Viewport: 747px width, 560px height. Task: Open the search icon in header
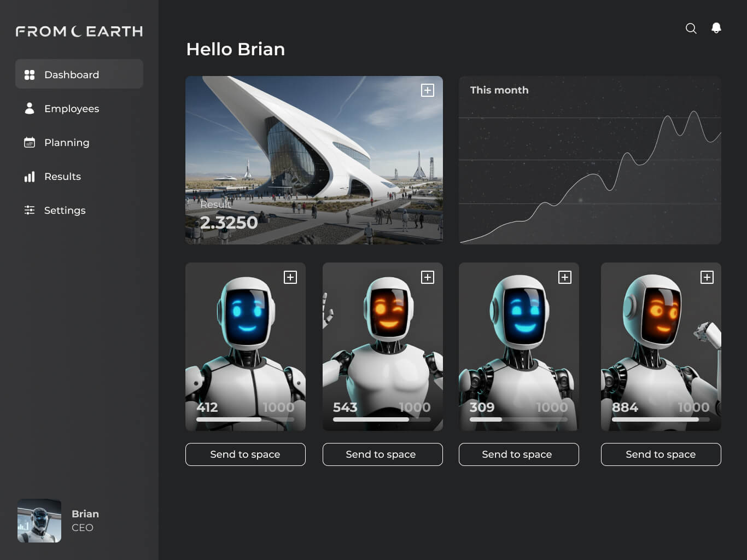point(691,28)
